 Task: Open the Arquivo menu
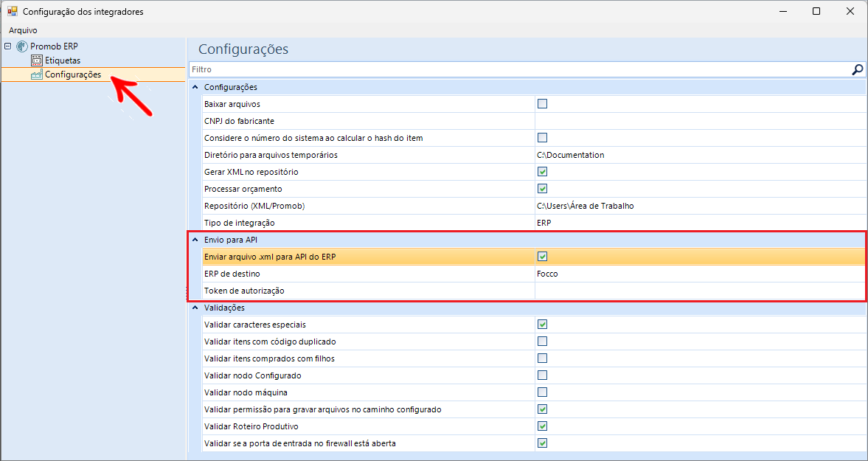click(24, 30)
